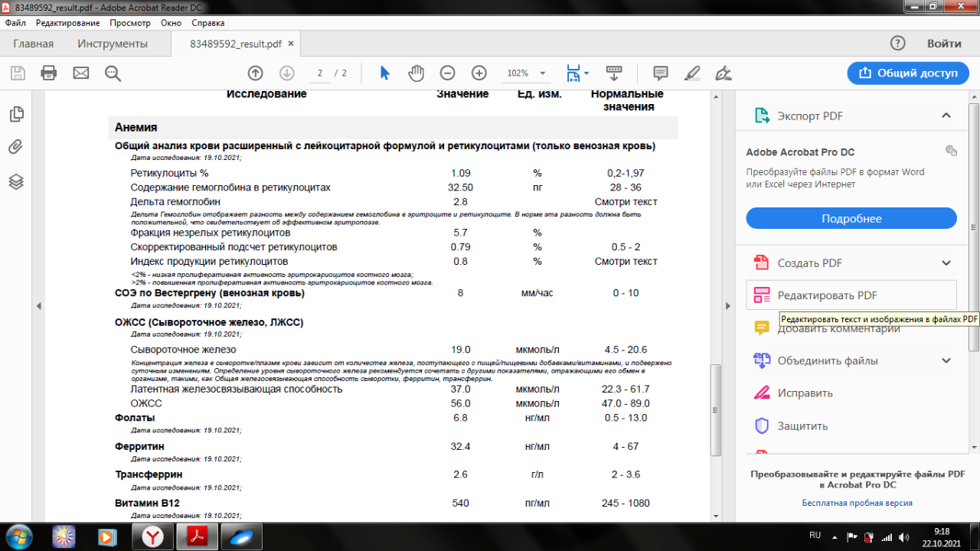Switch to the Инструменты tab
Image resolution: width=980 pixels, height=551 pixels.
(113, 44)
